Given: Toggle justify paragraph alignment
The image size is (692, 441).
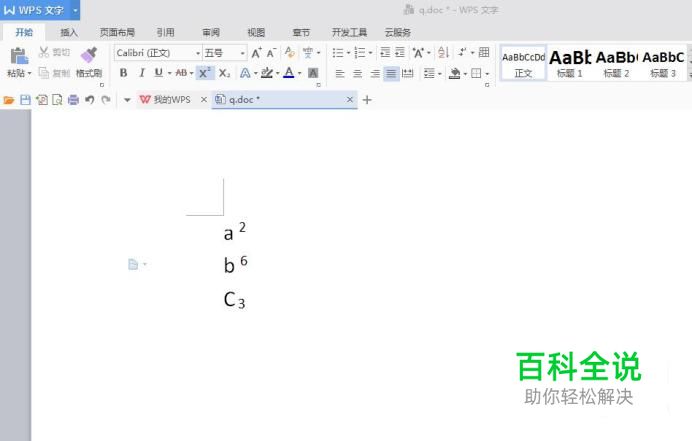Looking at the screenshot, I should click(x=391, y=73).
